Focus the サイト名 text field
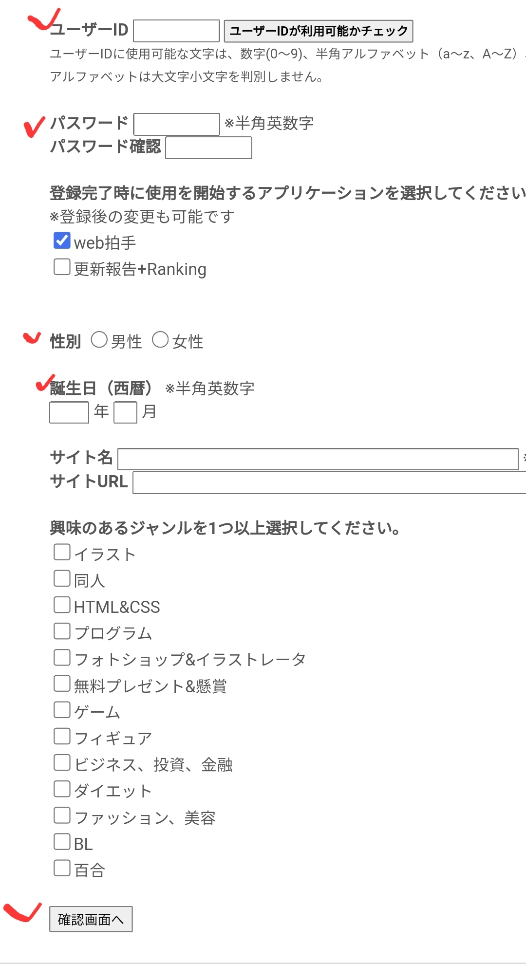526x980 pixels. coord(318,459)
